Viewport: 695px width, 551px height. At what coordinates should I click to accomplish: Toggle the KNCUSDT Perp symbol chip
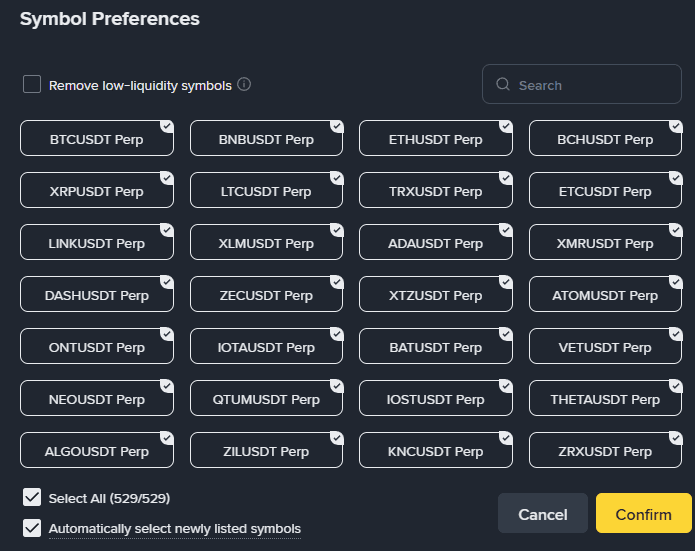tap(435, 452)
